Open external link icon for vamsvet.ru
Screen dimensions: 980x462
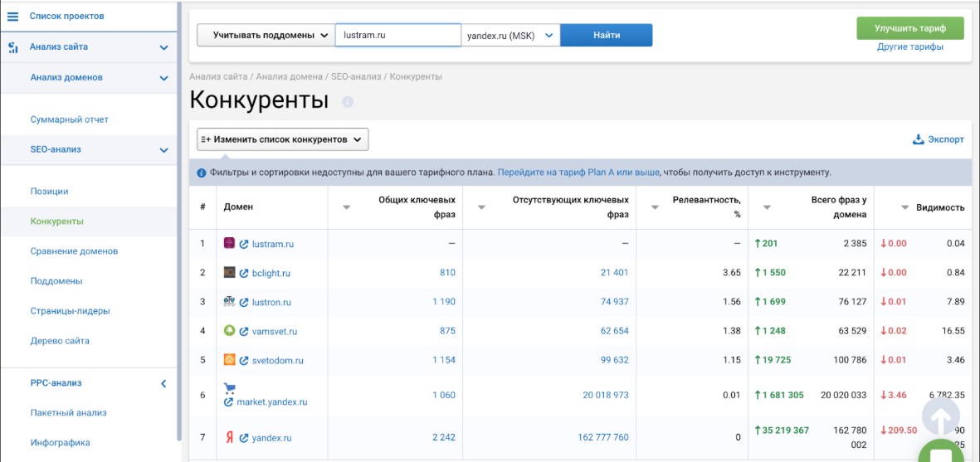(244, 332)
